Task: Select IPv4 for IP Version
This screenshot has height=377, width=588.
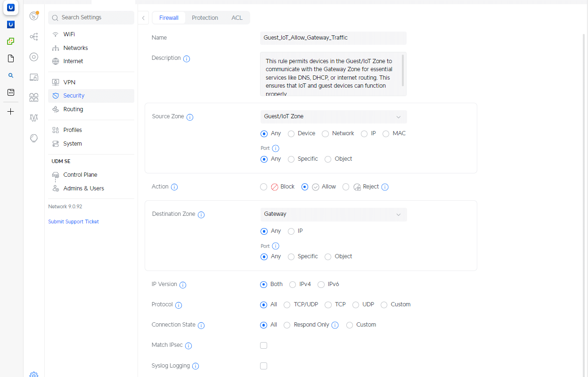Action: click(x=293, y=285)
